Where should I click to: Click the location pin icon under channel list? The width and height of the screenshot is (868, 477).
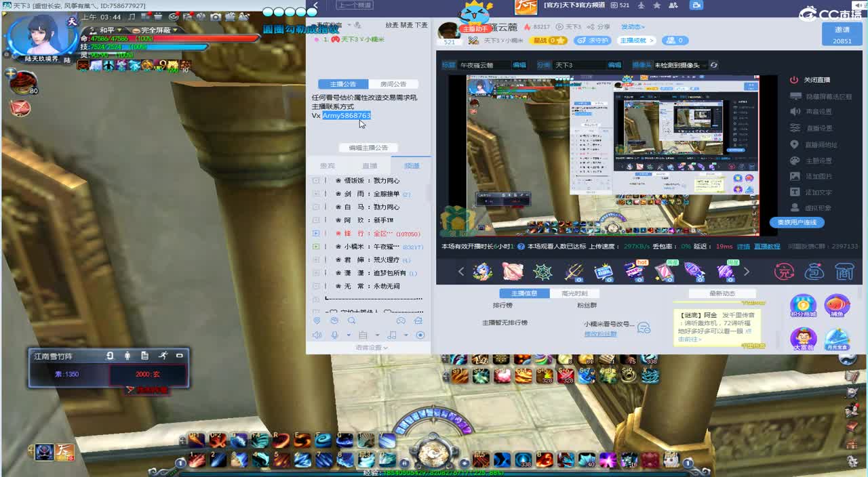coord(317,320)
